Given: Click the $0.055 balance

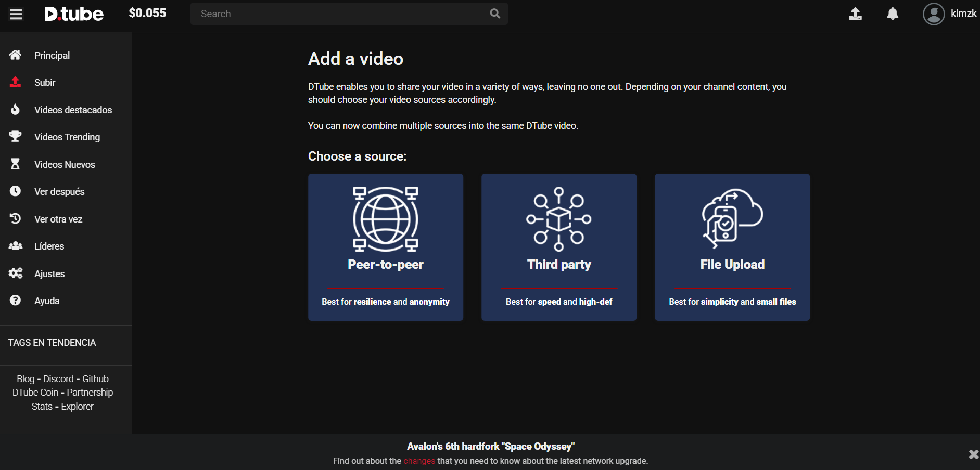Looking at the screenshot, I should click(147, 13).
